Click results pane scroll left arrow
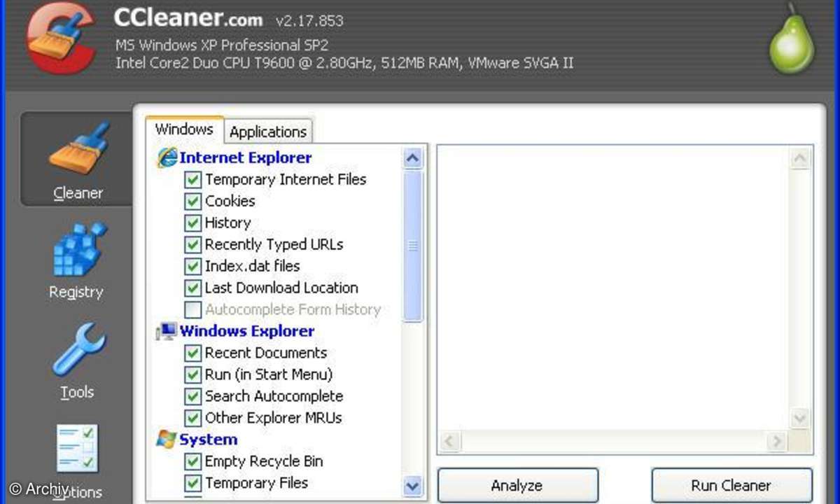840x504 pixels. coord(449,442)
